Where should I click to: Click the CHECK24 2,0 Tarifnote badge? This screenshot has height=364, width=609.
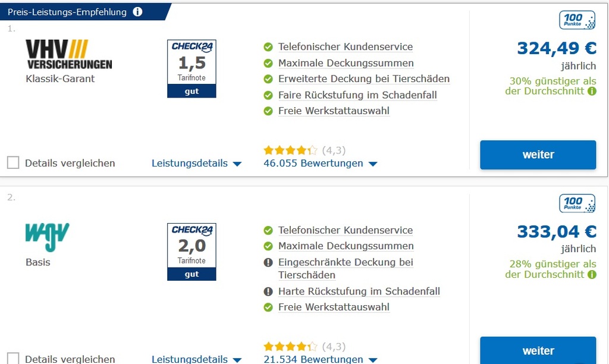click(192, 252)
